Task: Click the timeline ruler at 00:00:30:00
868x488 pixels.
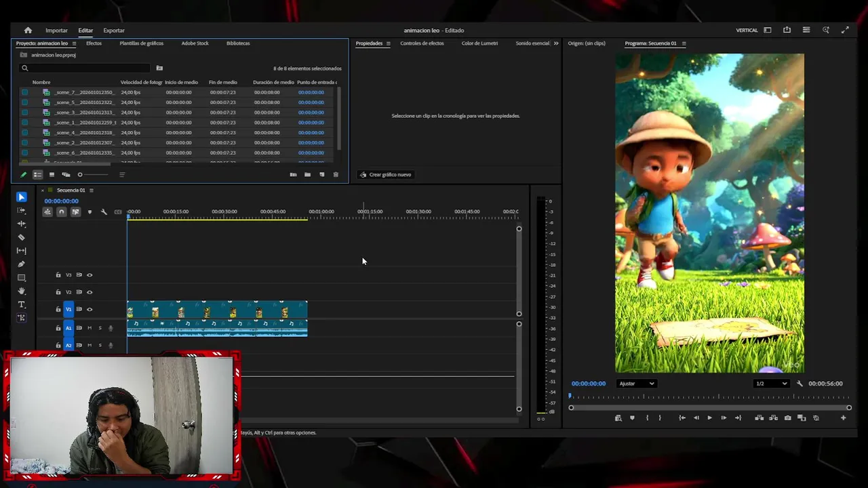Action: [224, 211]
